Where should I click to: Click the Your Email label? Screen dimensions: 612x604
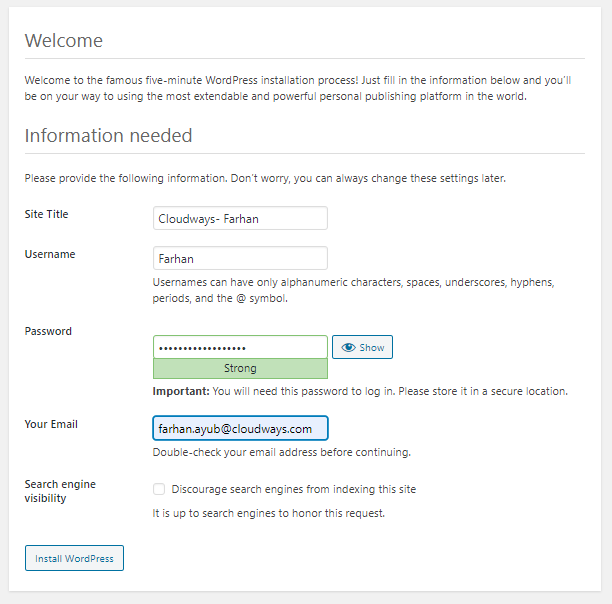point(51,424)
